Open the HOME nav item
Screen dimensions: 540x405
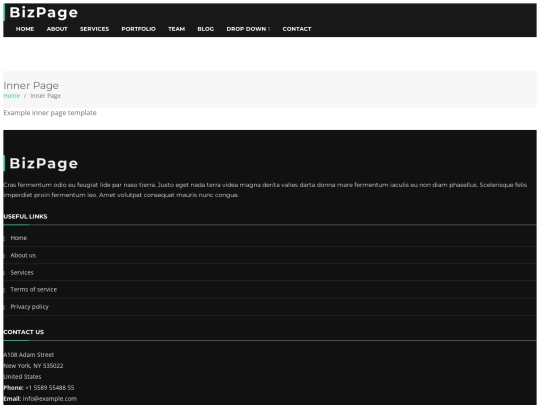[25, 29]
